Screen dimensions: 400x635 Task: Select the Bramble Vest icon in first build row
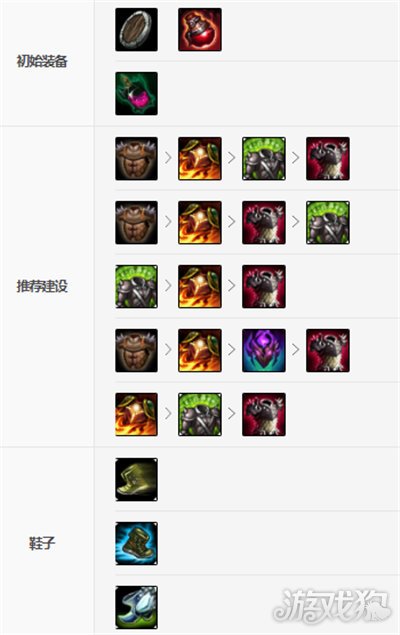[136, 158]
